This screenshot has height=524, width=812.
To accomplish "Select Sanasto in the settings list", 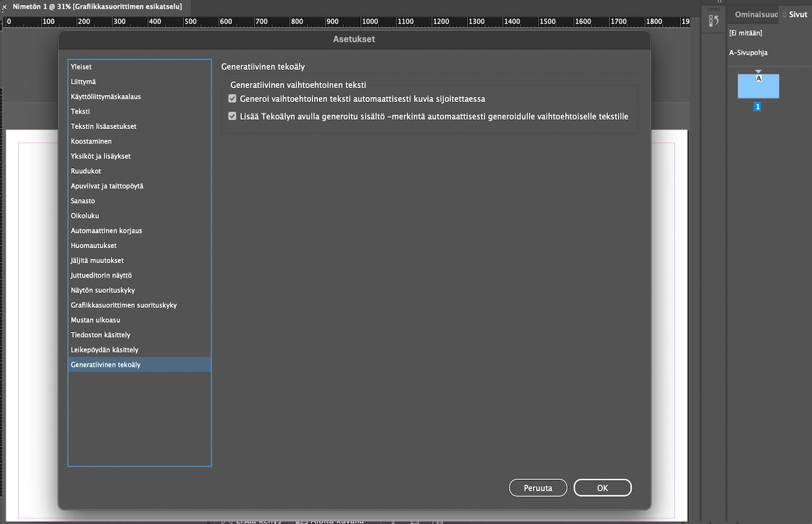I will (139, 201).
